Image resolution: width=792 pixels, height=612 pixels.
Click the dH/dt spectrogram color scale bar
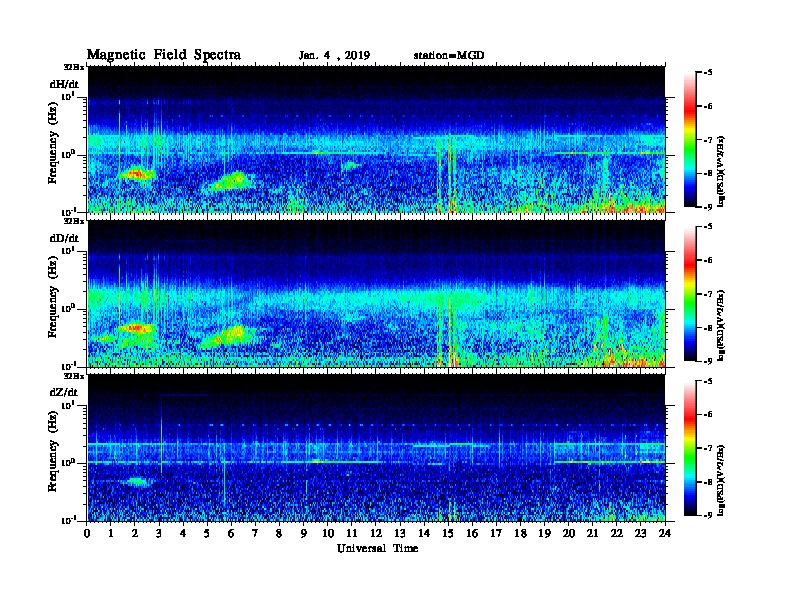click(689, 140)
